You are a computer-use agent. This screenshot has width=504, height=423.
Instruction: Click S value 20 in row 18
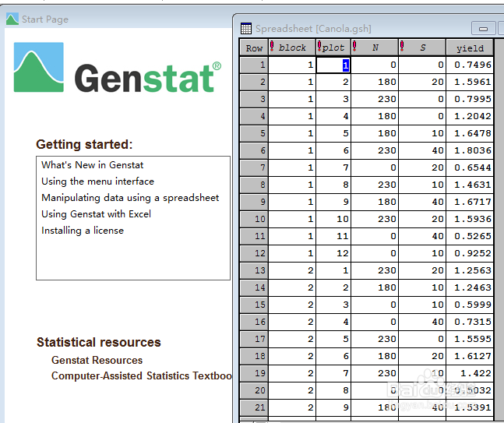pos(422,356)
